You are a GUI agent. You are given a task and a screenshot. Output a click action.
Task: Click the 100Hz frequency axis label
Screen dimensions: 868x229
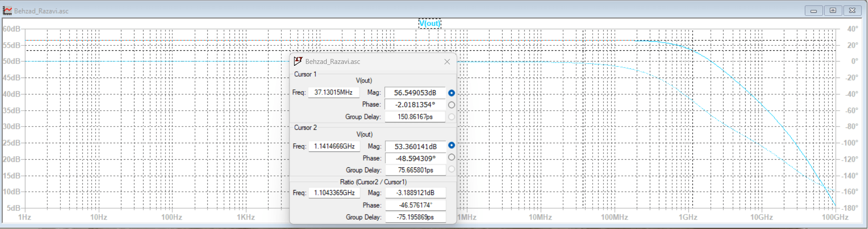click(x=172, y=217)
